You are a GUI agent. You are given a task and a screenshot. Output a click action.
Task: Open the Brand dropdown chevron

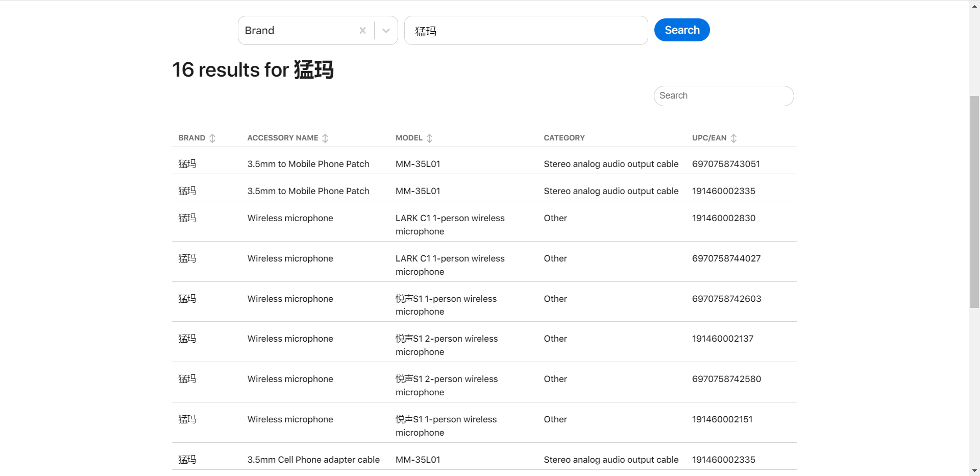pyautogui.click(x=386, y=31)
